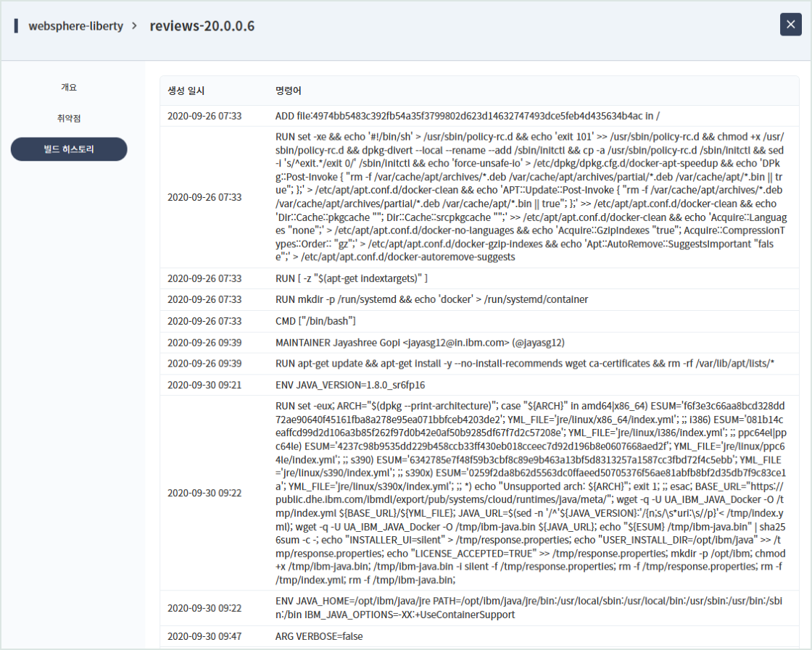Click the breadcrumb chevron arrow
The image size is (812, 650).
click(x=135, y=26)
